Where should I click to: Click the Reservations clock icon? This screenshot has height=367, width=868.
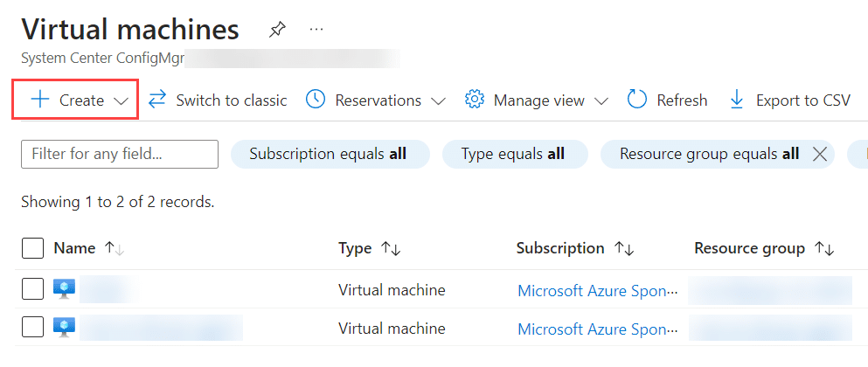pos(316,100)
